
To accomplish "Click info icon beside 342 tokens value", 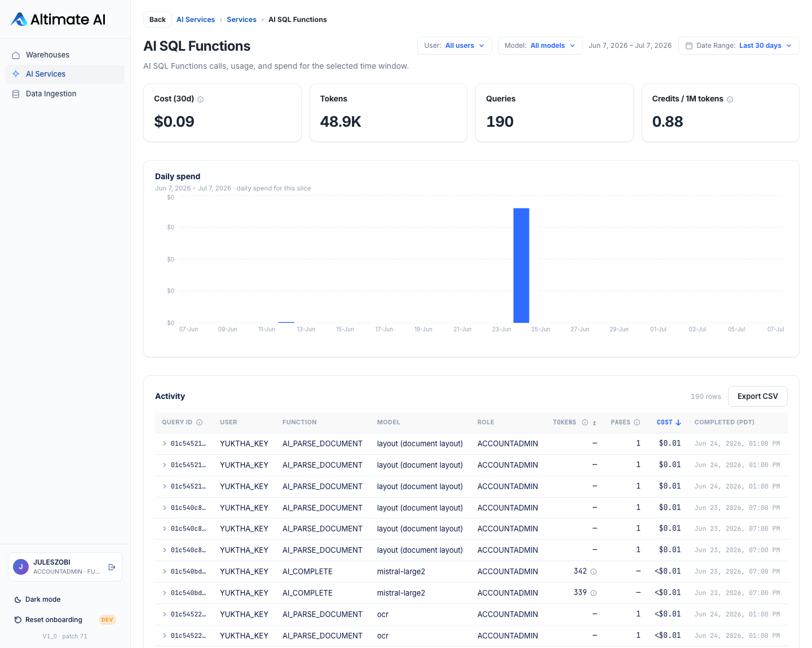I will pos(594,572).
